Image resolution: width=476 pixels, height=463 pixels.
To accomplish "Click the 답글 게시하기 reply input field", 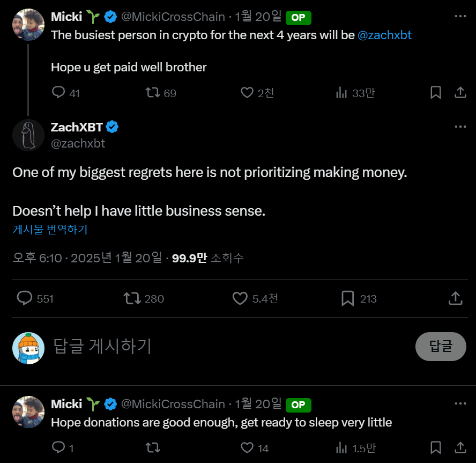I will click(x=214, y=346).
